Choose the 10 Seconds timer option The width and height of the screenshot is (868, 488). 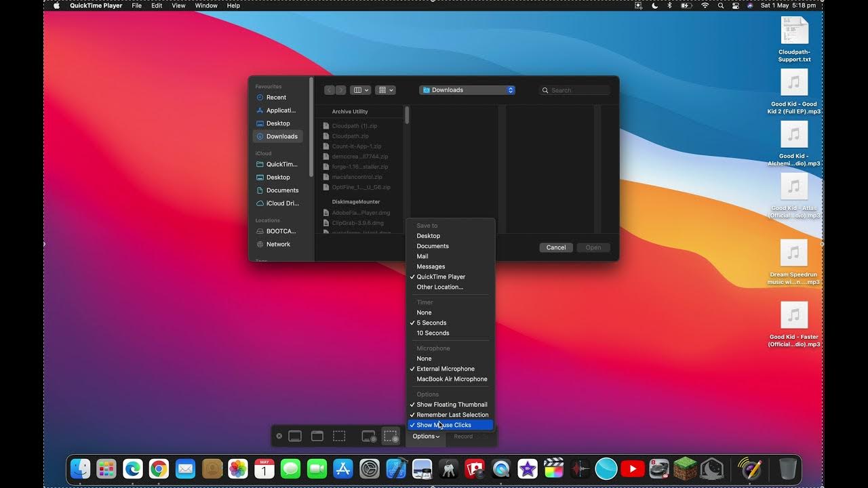(451, 333)
